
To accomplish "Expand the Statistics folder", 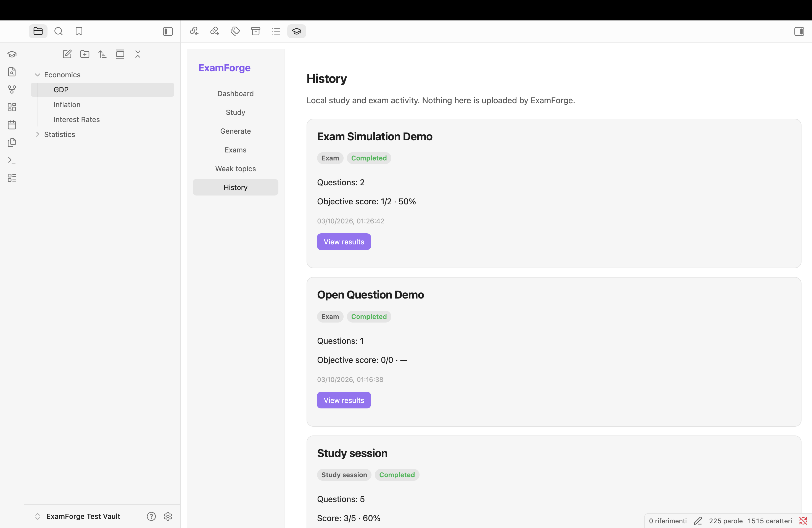I will pos(38,134).
